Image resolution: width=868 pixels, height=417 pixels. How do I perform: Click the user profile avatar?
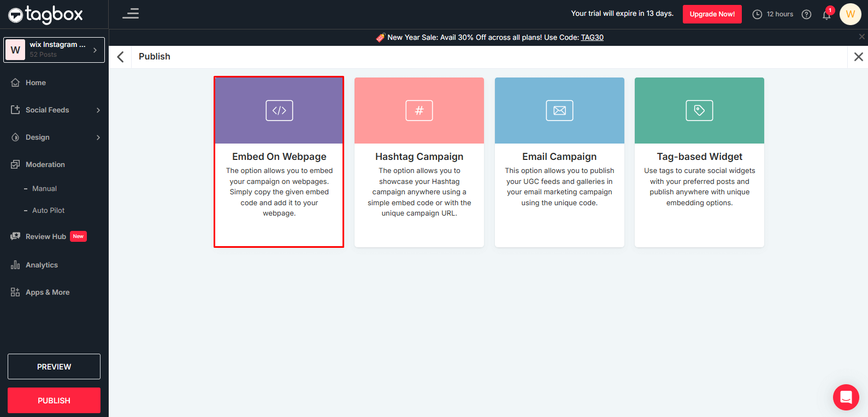pos(850,14)
